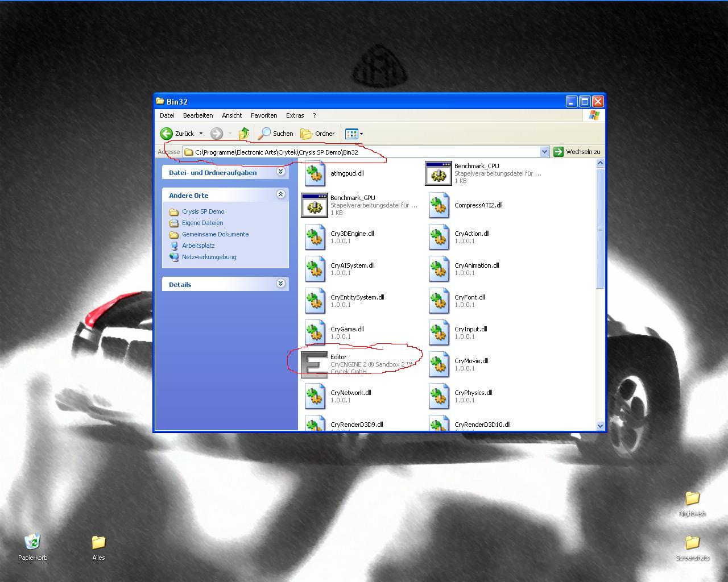Go up one folder level
The image size is (728, 582).
pyautogui.click(x=243, y=134)
